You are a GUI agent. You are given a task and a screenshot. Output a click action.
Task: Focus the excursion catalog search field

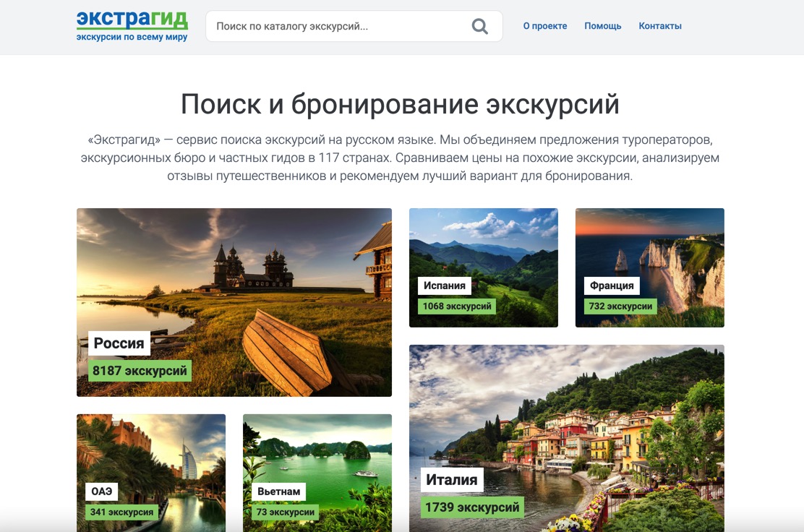click(x=354, y=26)
